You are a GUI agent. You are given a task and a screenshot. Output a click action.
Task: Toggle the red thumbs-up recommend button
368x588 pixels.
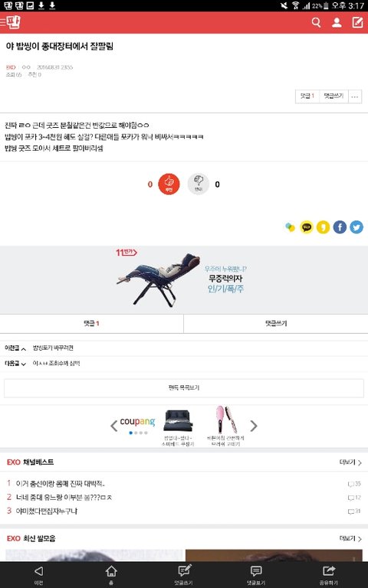click(169, 184)
